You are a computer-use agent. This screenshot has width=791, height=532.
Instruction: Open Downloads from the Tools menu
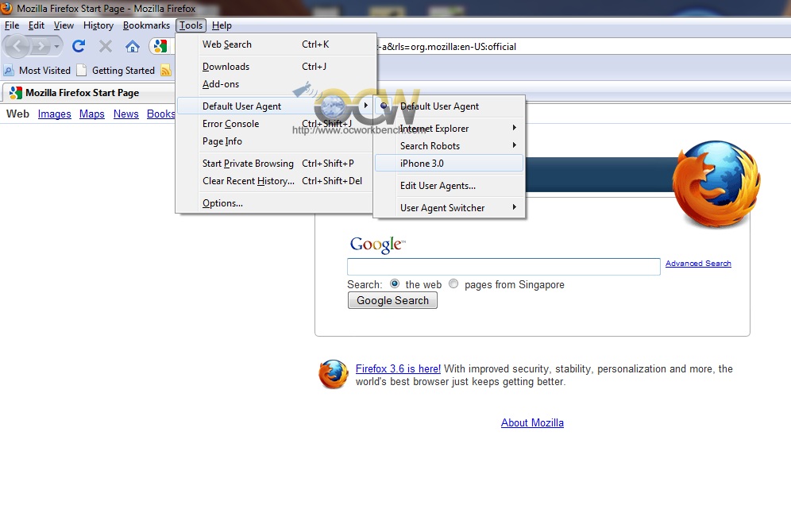tap(276, 67)
